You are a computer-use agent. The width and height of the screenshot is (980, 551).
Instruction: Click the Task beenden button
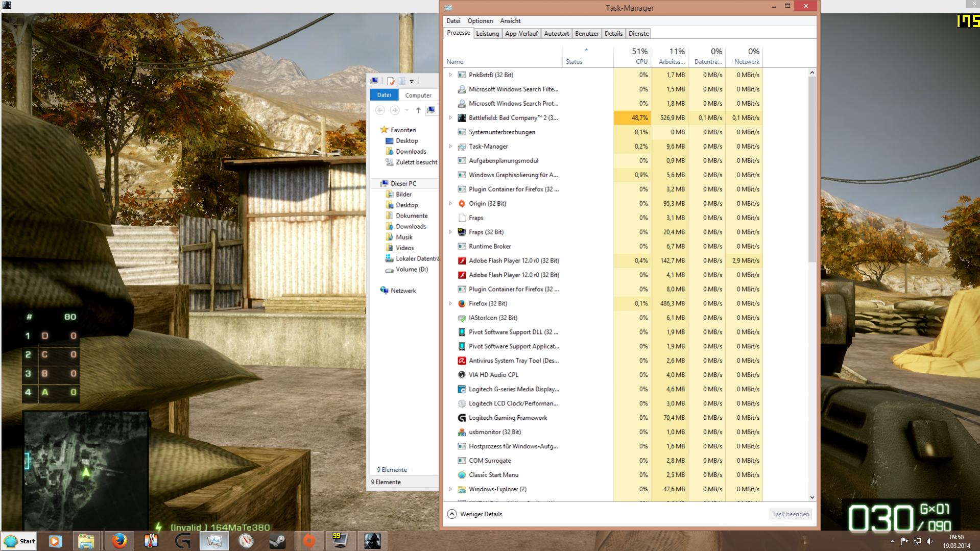tap(791, 514)
